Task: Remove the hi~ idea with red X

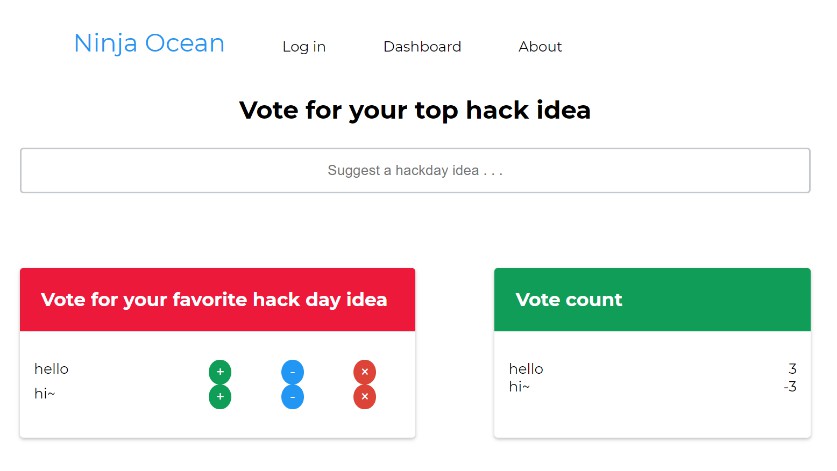Action: [364, 397]
